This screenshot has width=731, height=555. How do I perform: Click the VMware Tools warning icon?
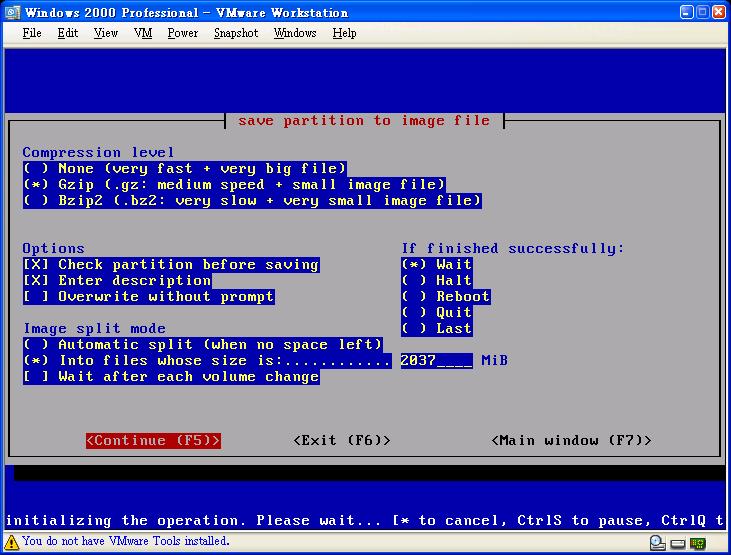point(12,542)
